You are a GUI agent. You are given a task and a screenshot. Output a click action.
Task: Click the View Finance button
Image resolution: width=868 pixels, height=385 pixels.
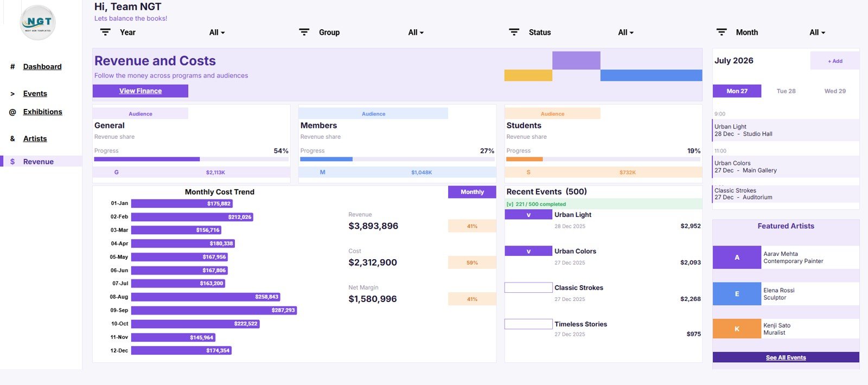[141, 91]
